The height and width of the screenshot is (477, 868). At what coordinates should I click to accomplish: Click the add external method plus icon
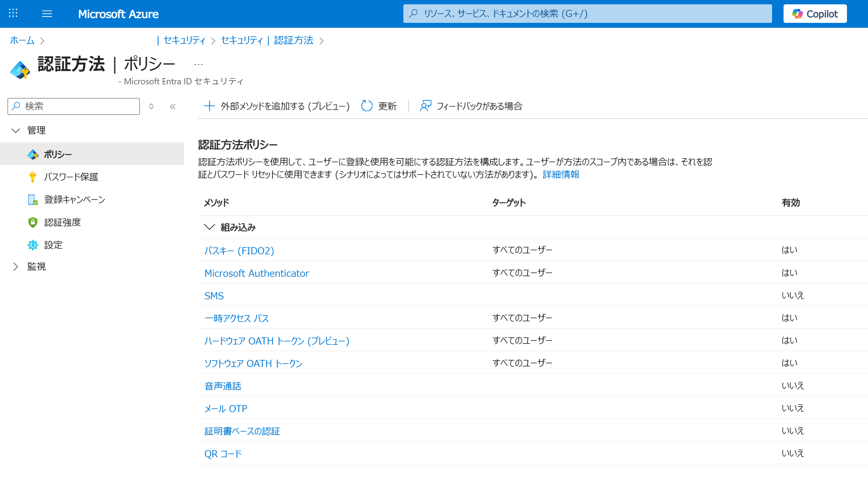click(209, 106)
